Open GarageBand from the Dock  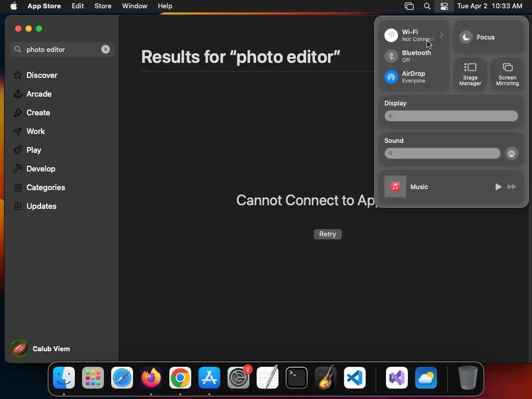point(326,378)
